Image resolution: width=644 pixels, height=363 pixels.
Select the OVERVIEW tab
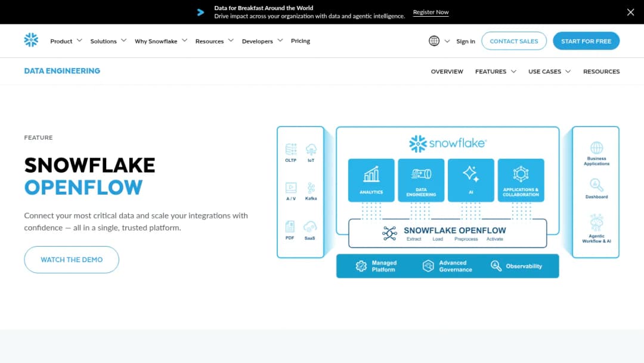[447, 72]
